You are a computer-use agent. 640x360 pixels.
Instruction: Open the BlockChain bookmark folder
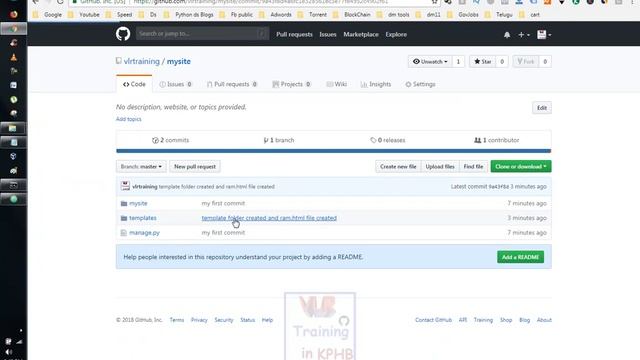coord(353,15)
